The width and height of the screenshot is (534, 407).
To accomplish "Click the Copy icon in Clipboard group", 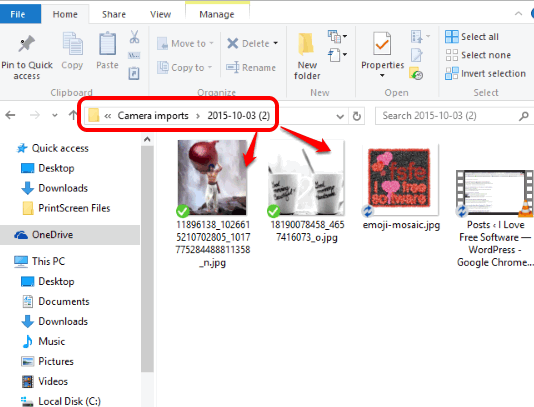I will point(73,44).
